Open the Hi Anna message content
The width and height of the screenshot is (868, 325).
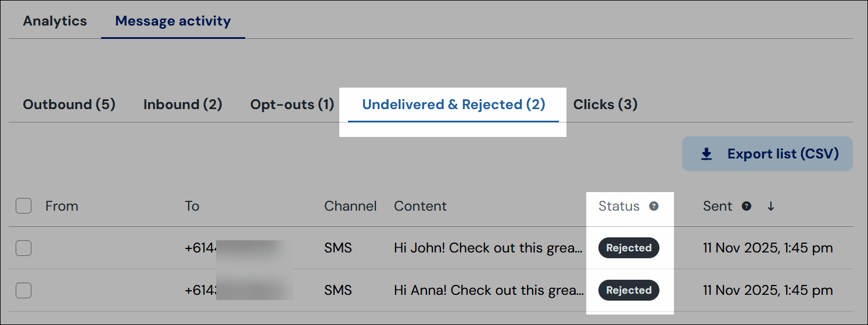click(x=488, y=290)
